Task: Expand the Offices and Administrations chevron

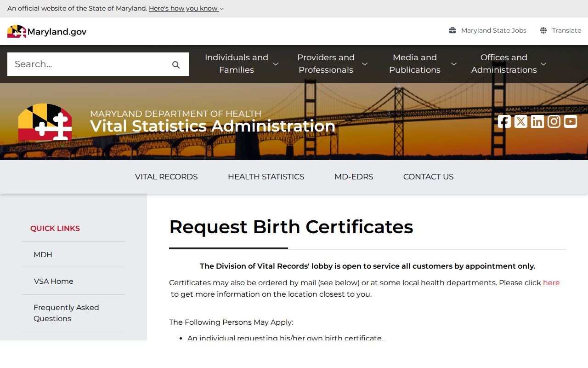Action: click(543, 64)
